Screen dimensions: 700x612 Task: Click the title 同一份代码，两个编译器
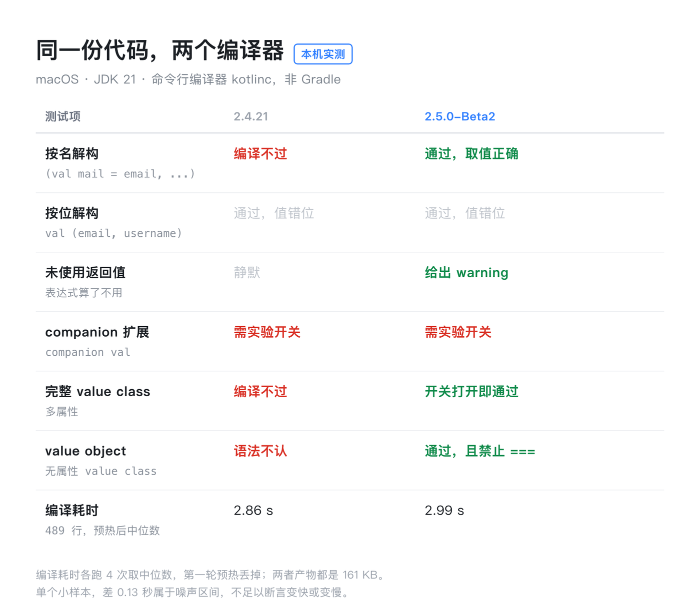point(160,51)
